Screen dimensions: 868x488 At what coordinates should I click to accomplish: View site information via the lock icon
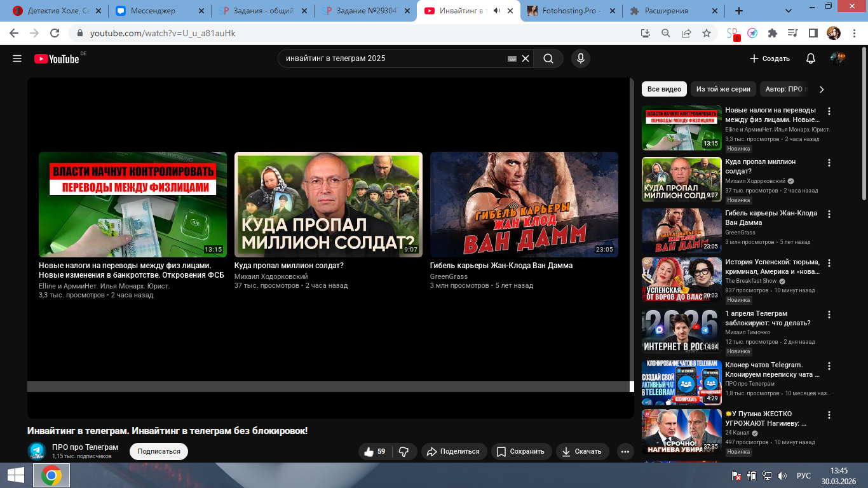80,33
